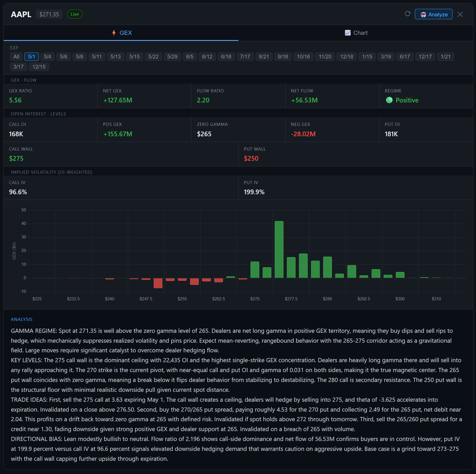Pick the 1/21 expiration chip

445,57
